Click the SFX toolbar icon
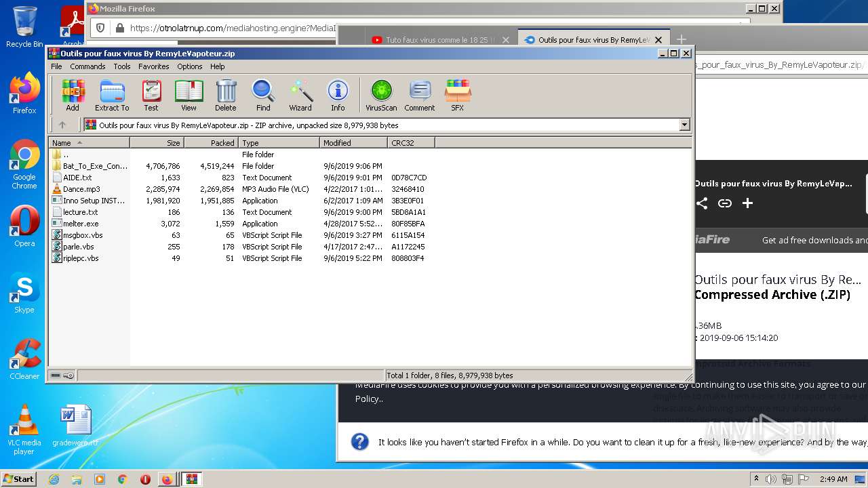The image size is (868, 488). tap(458, 95)
